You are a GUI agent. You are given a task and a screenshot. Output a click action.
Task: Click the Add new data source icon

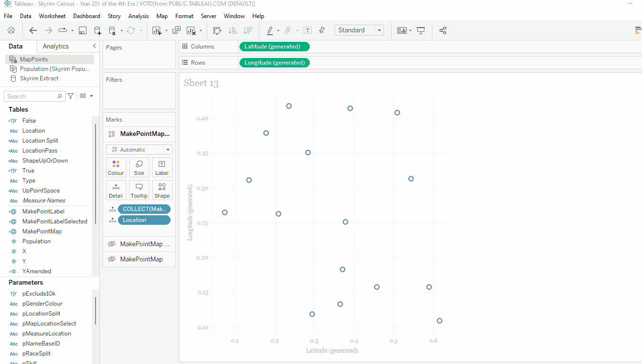pos(97,30)
